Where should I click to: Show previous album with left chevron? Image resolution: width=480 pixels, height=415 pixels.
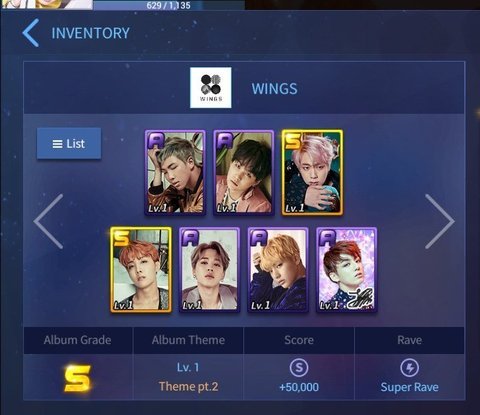point(49,221)
